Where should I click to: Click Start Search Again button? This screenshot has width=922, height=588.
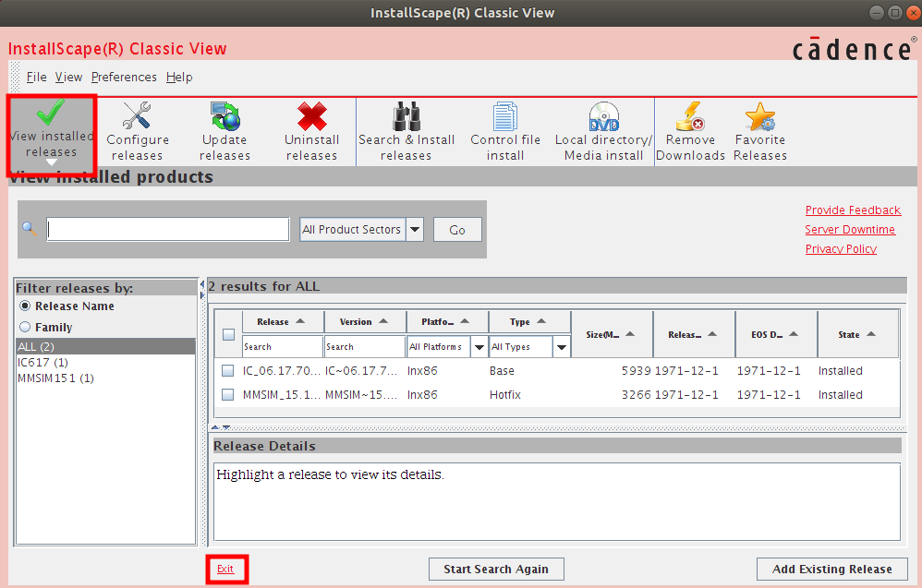pyautogui.click(x=496, y=569)
